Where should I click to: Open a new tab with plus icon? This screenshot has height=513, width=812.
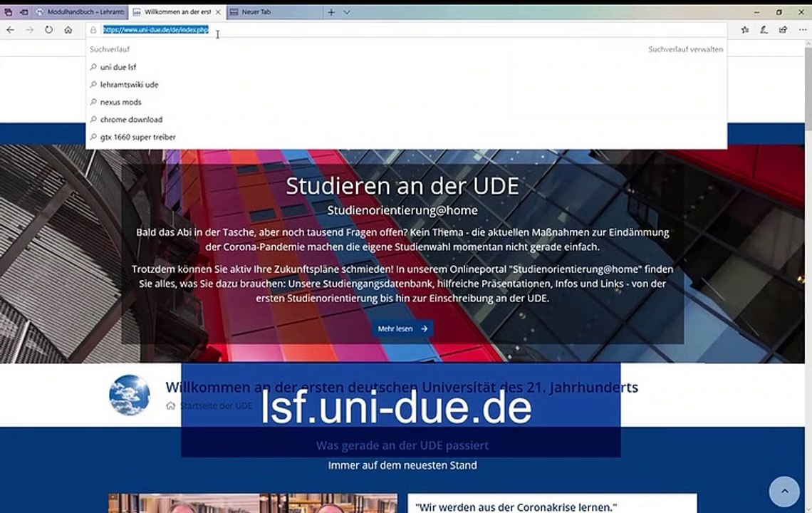coord(331,12)
